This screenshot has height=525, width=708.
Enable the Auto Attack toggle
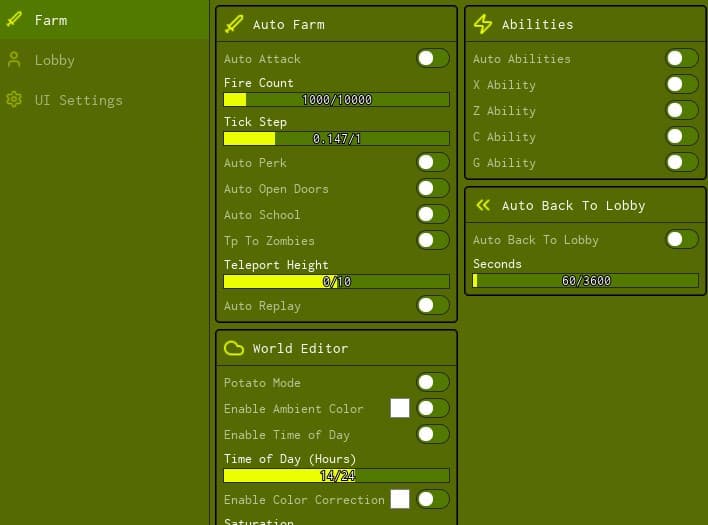click(433, 59)
